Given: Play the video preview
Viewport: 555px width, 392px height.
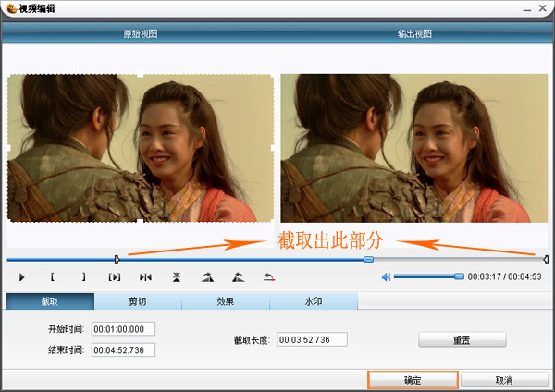Looking at the screenshot, I should [x=21, y=277].
